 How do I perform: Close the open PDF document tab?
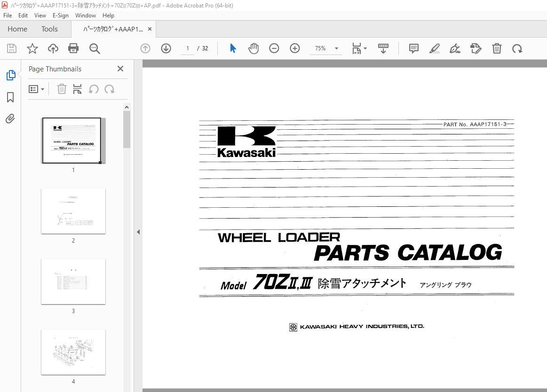tap(150, 29)
